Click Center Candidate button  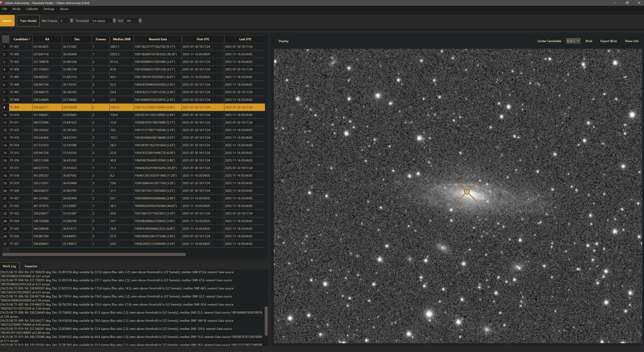[x=549, y=41]
